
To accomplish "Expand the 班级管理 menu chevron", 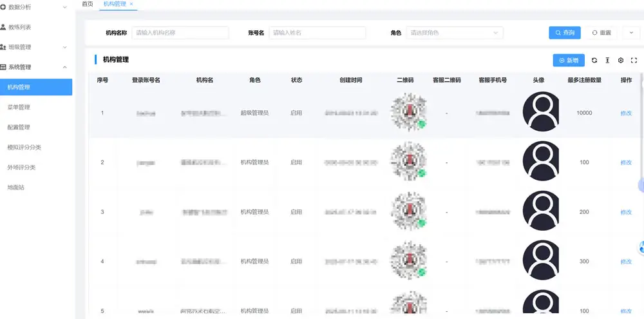I will pyautogui.click(x=65, y=47).
